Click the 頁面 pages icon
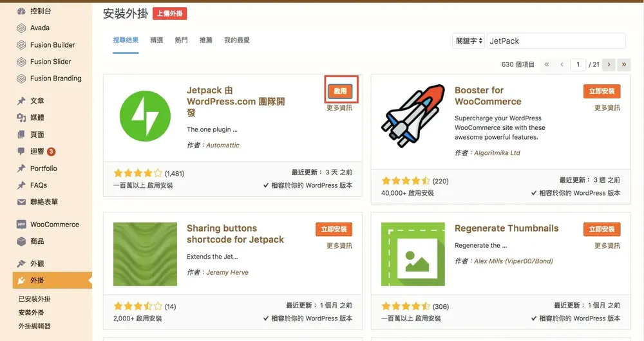 tap(21, 134)
